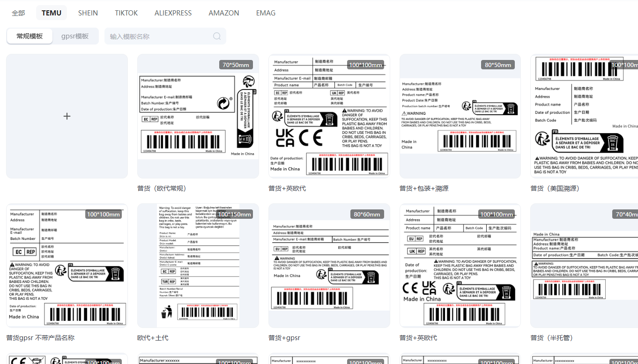Open the SHEIN platform tab
Screen dimensions: 638x364
88,13
